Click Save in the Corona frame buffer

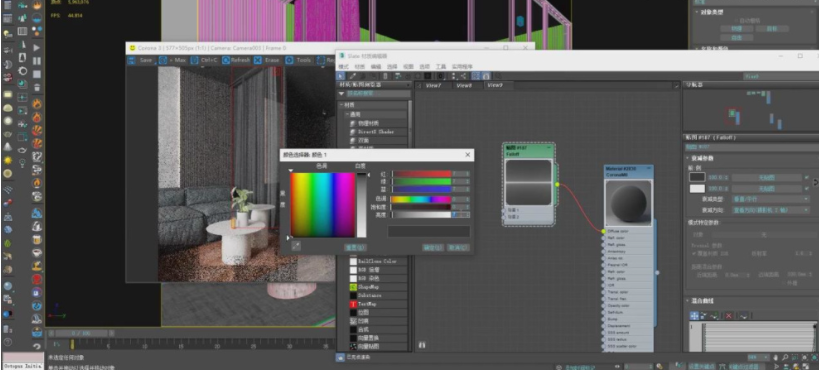140,61
